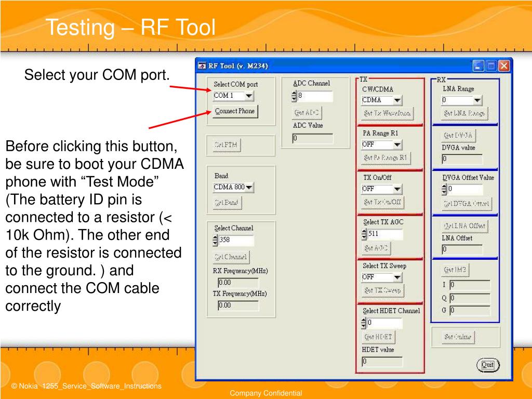Click the HDET Channel value field
Screen dimensions: 532x399
tap(385, 323)
